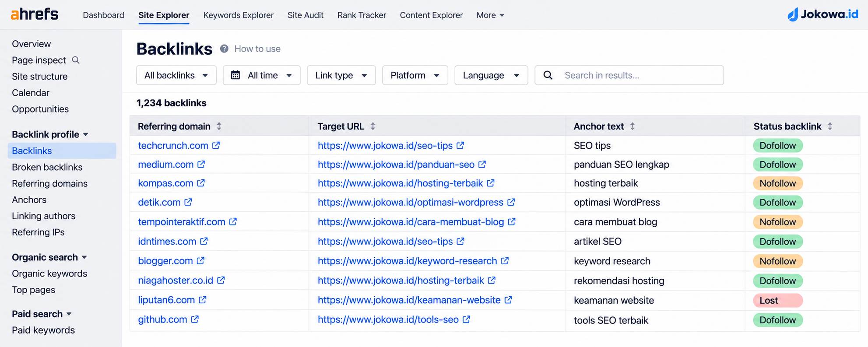Open the All time date dropdown
Image resolution: width=868 pixels, height=347 pixels.
[x=262, y=75]
